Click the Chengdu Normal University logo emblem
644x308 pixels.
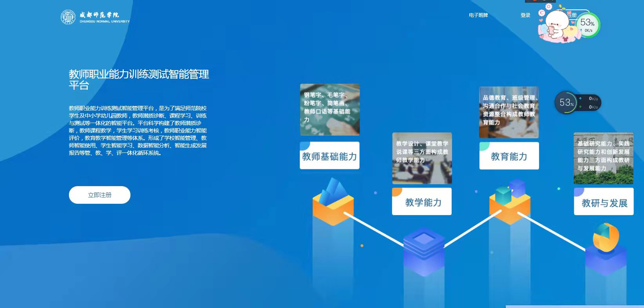pyautogui.click(x=68, y=17)
